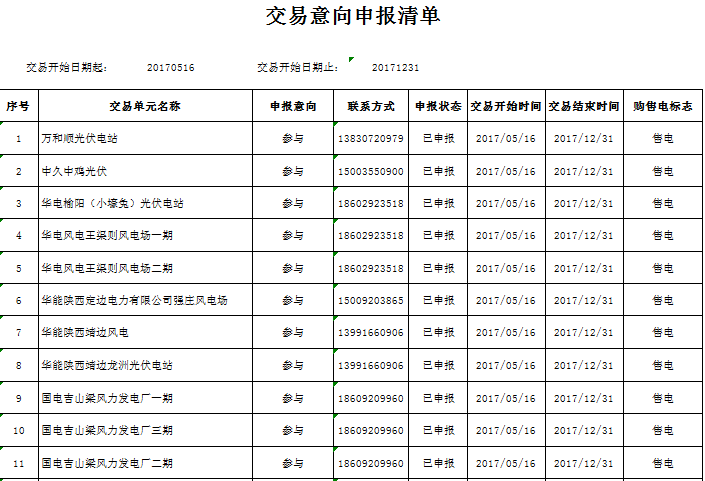Image resolution: width=705 pixels, height=481 pixels.
Task: Select the 万和顺光伏电站 cell
Action: [x=79, y=139]
